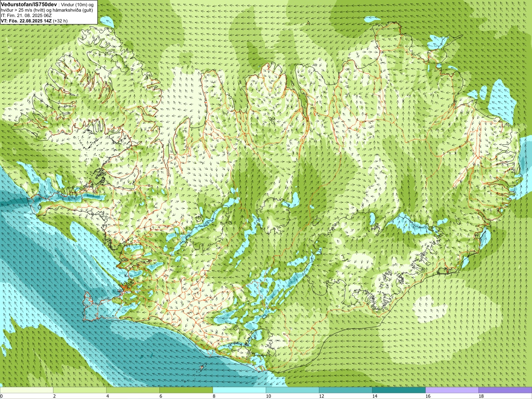Click the valid time 'VT: Fös. 22.08.2025 14Z'

coord(26,20)
